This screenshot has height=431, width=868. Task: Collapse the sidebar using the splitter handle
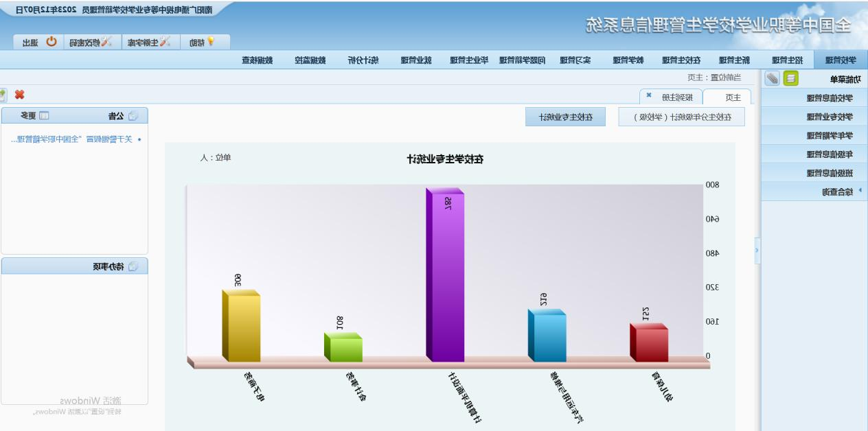click(x=757, y=251)
